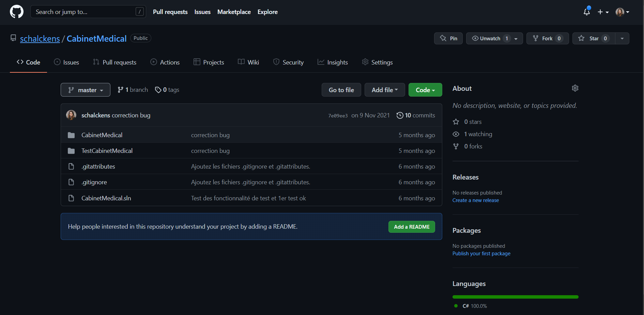Star the repository
The image size is (644, 315).
(x=594, y=38)
